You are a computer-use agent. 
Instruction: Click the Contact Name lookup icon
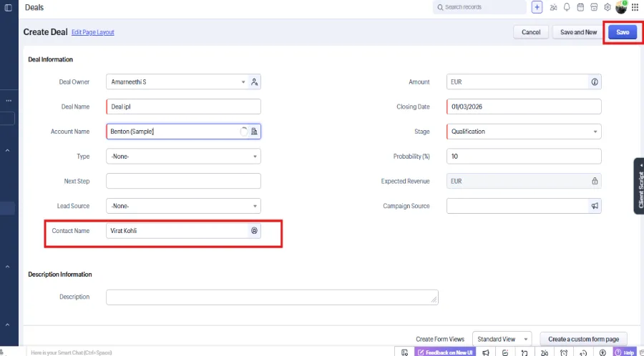coord(254,231)
